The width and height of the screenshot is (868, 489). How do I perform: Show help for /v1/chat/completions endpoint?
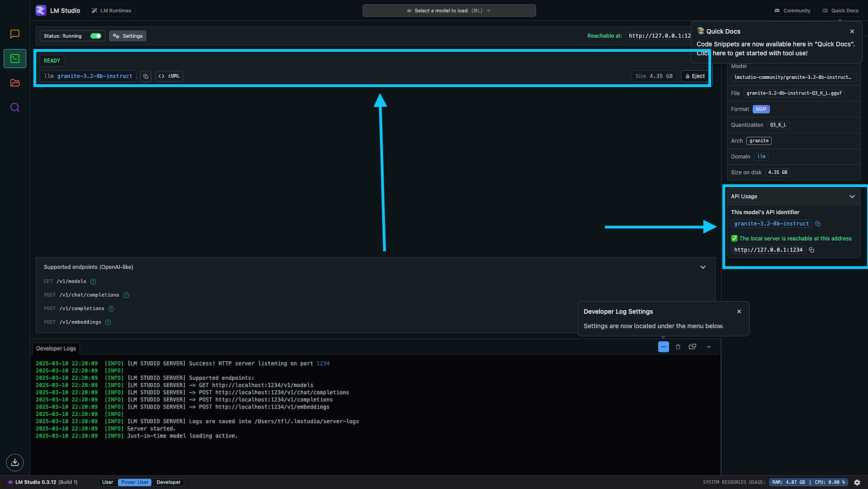[x=126, y=295]
